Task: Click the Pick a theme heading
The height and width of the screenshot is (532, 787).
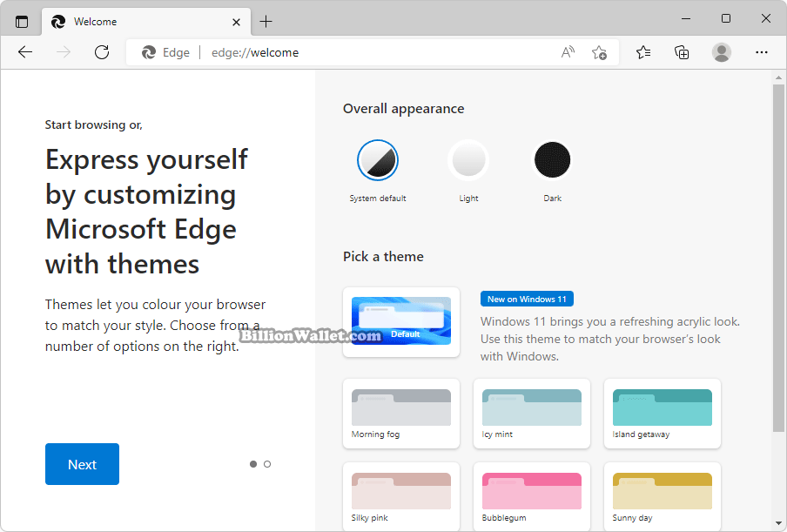Action: click(383, 257)
